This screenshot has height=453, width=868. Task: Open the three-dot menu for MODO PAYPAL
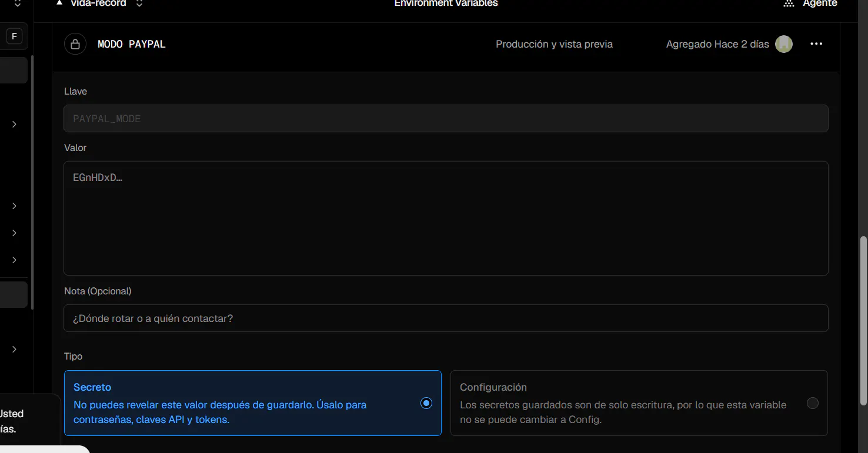point(816,44)
